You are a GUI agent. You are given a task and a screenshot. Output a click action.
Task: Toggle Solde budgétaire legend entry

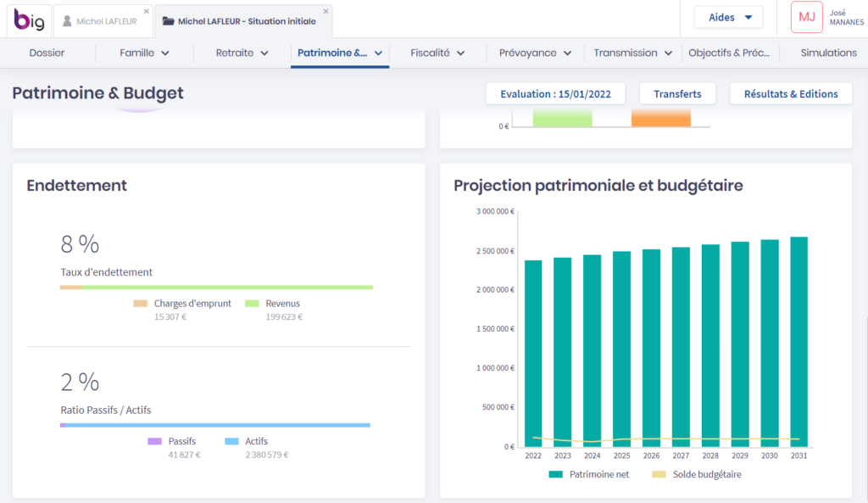(x=695, y=474)
